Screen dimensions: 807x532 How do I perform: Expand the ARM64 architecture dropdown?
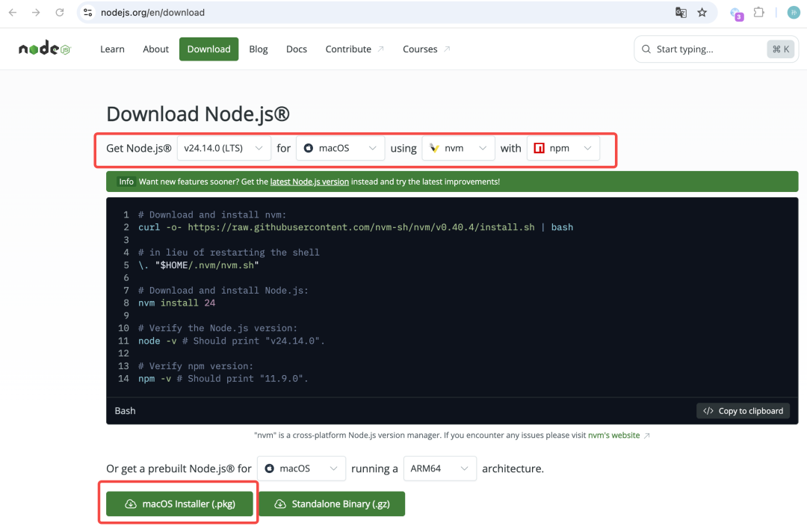coord(439,468)
